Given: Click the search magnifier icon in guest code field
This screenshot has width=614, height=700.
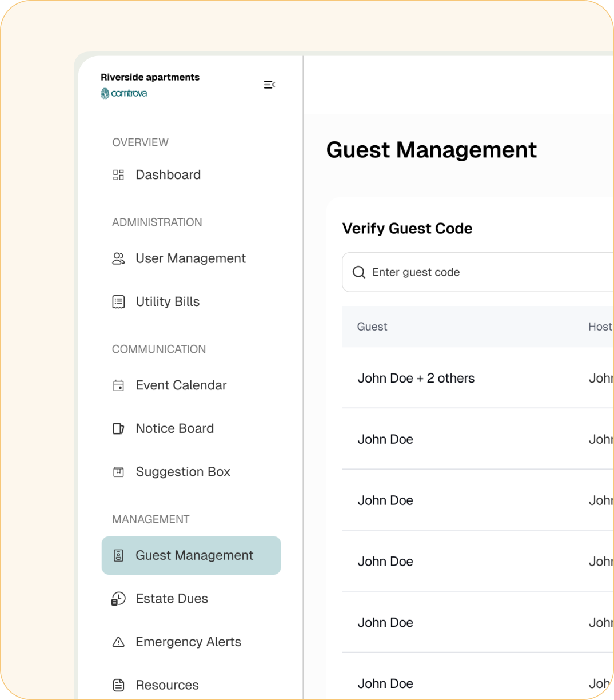Looking at the screenshot, I should 359,272.
